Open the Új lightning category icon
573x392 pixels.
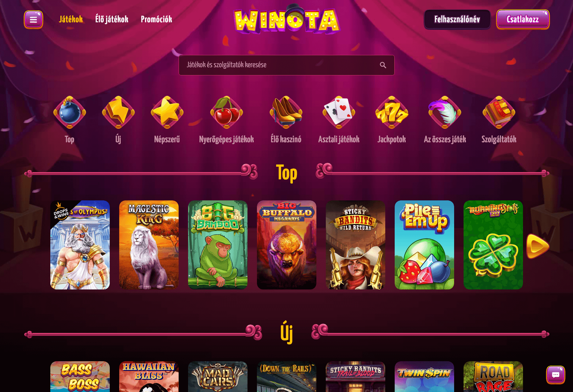[x=118, y=112]
